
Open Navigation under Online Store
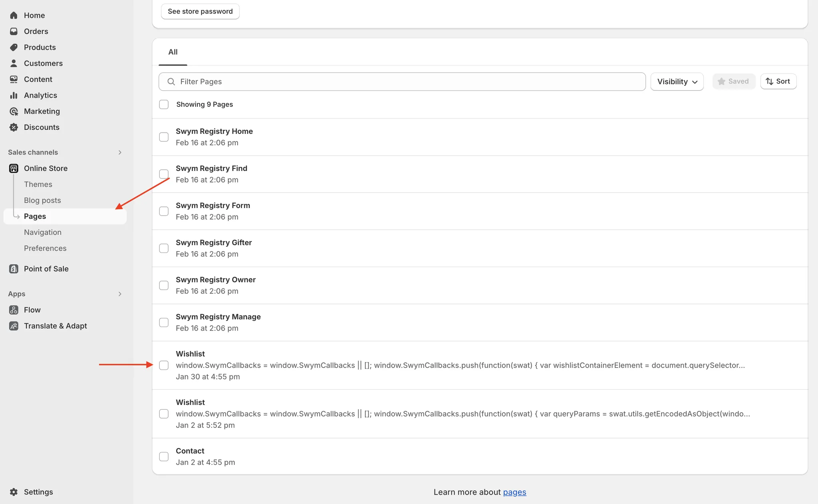pyautogui.click(x=43, y=232)
